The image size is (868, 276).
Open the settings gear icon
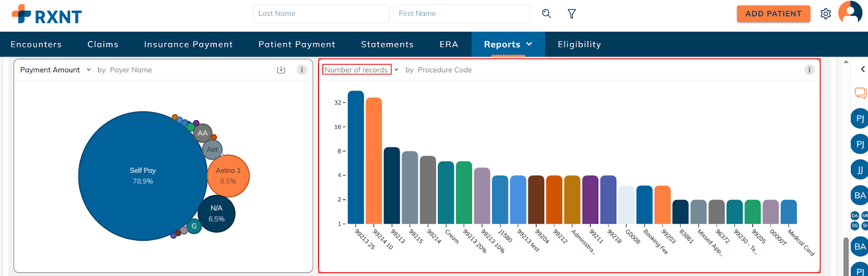[826, 14]
